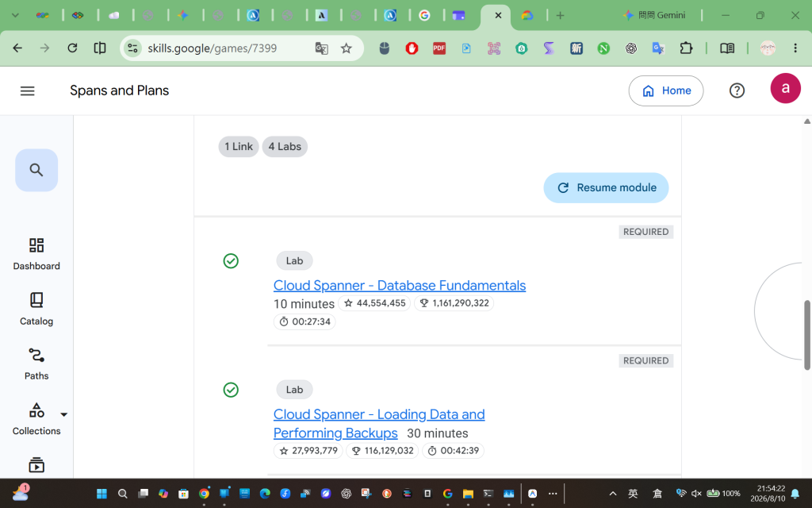Click the address bar URL field
This screenshot has height=508, width=812.
tap(213, 48)
